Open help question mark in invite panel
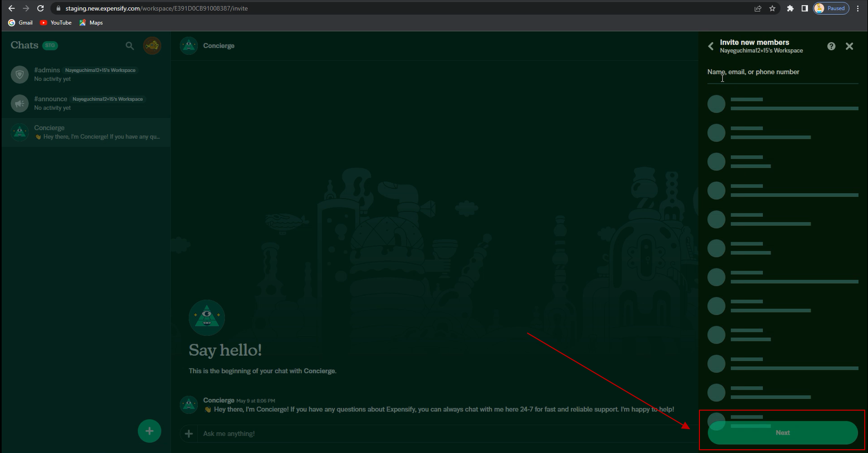Screen dimensions: 868x453 pyautogui.click(x=831, y=46)
